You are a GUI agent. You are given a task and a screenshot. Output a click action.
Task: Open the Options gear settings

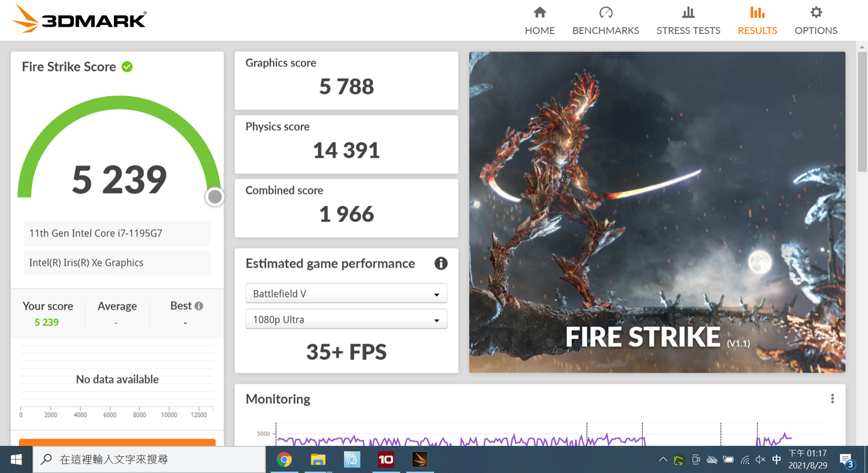click(815, 21)
